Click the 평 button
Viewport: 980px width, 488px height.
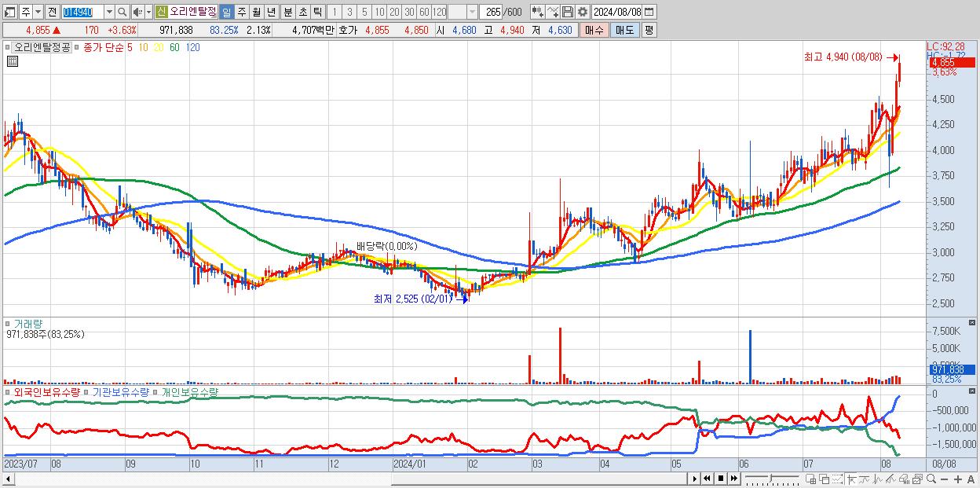[x=649, y=30]
